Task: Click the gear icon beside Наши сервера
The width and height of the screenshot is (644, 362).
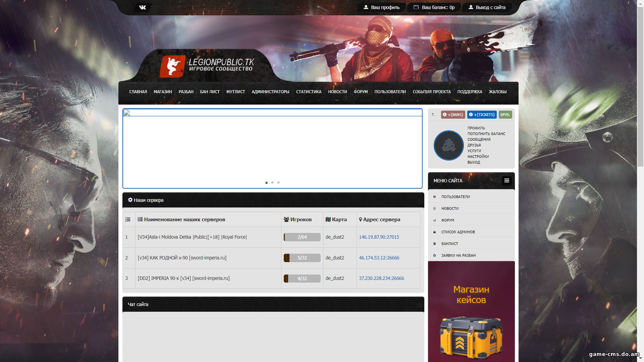Action: tap(130, 200)
